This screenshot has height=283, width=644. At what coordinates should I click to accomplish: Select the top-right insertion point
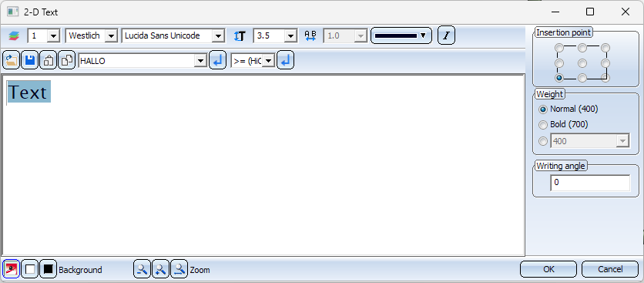(605, 48)
